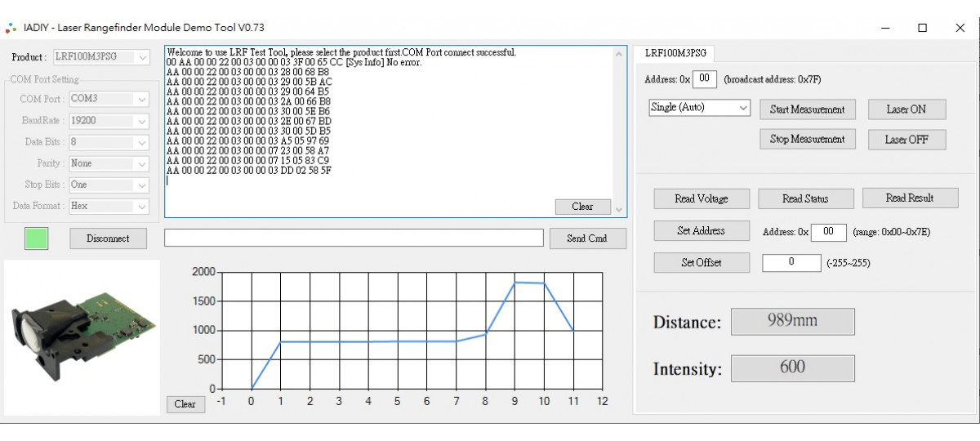Open the COM Port dropdown
Image resolution: width=980 pixels, height=441 pixels.
click(109, 99)
